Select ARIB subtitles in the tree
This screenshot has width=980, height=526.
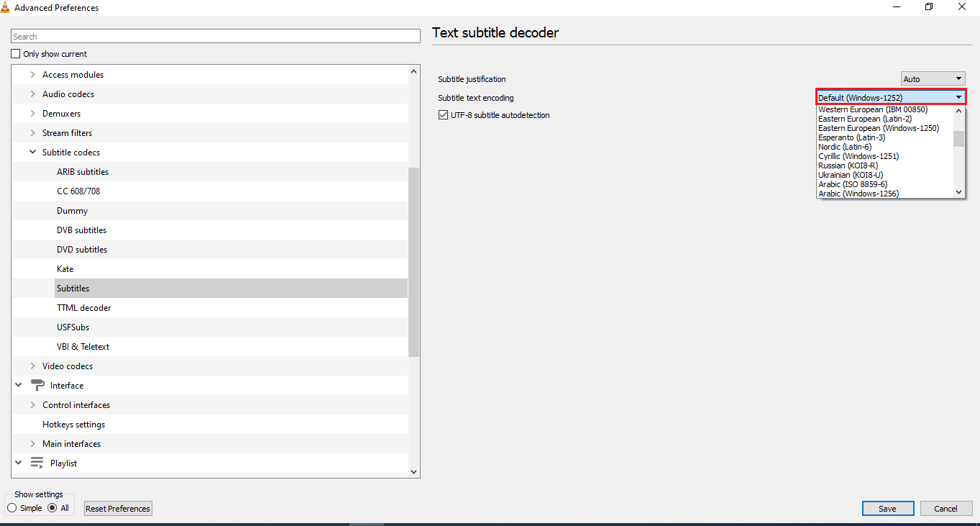click(83, 172)
